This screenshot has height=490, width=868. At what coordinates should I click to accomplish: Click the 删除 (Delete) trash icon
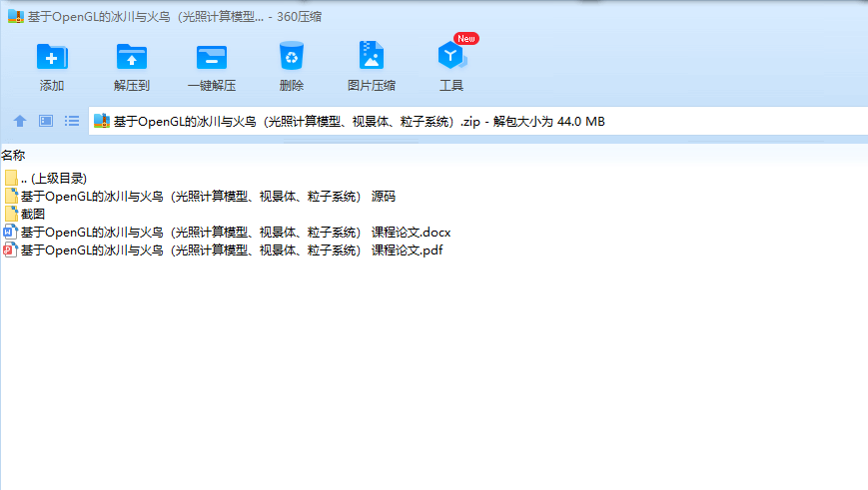pos(292,56)
